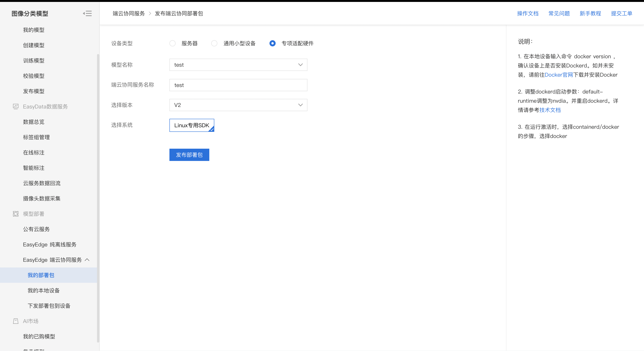Viewport: 644px width, 351px height.
Task: Select the 通用小型设备 radio option
Action: point(214,43)
